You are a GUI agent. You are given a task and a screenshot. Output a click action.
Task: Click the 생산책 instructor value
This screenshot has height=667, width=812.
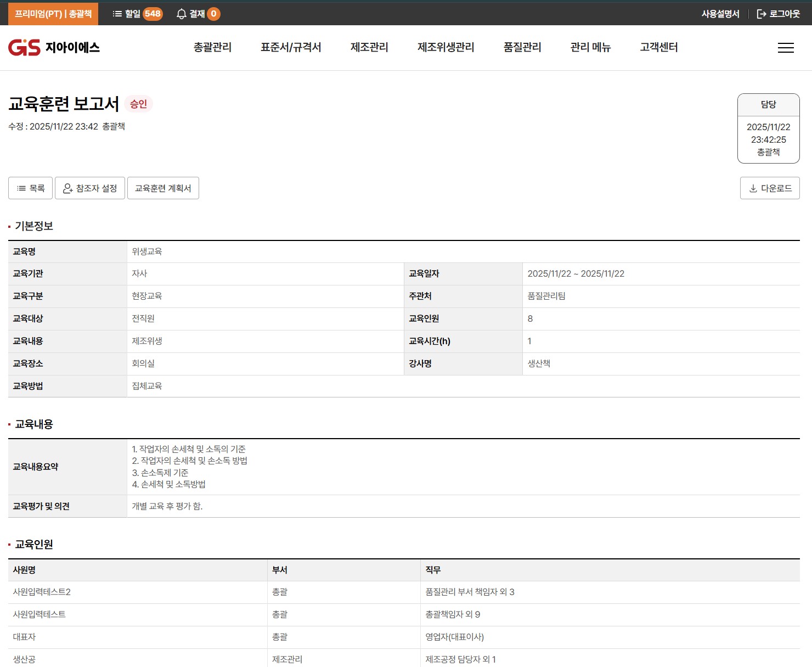(x=539, y=364)
